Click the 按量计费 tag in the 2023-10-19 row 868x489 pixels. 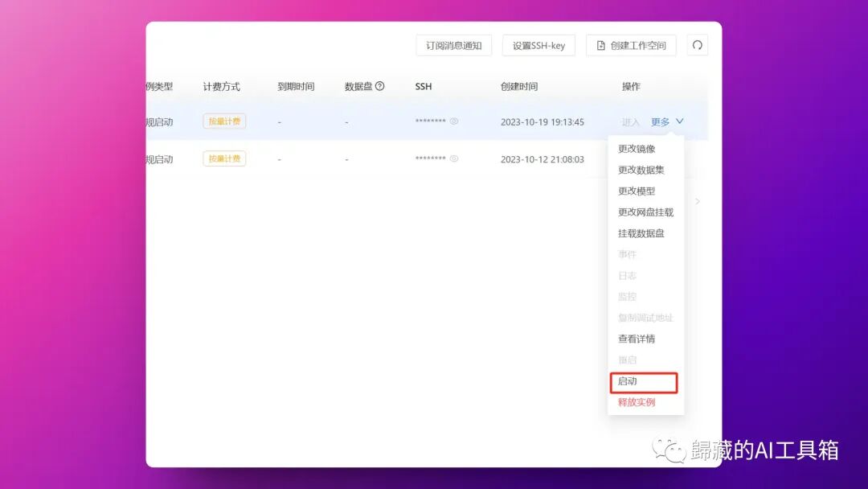coord(224,121)
